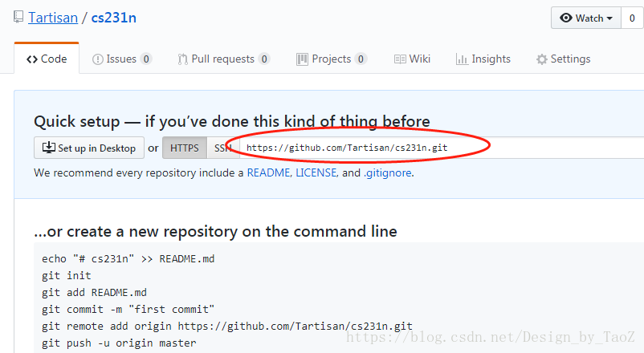Click the Projects board icon
Screen dimensions: 644x353
[x=302, y=59]
